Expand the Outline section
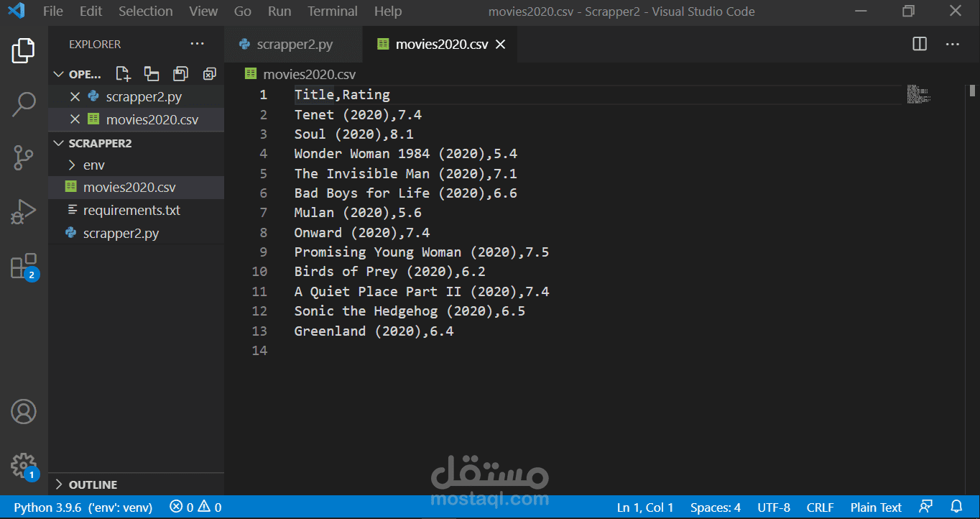This screenshot has height=519, width=980. tap(93, 484)
